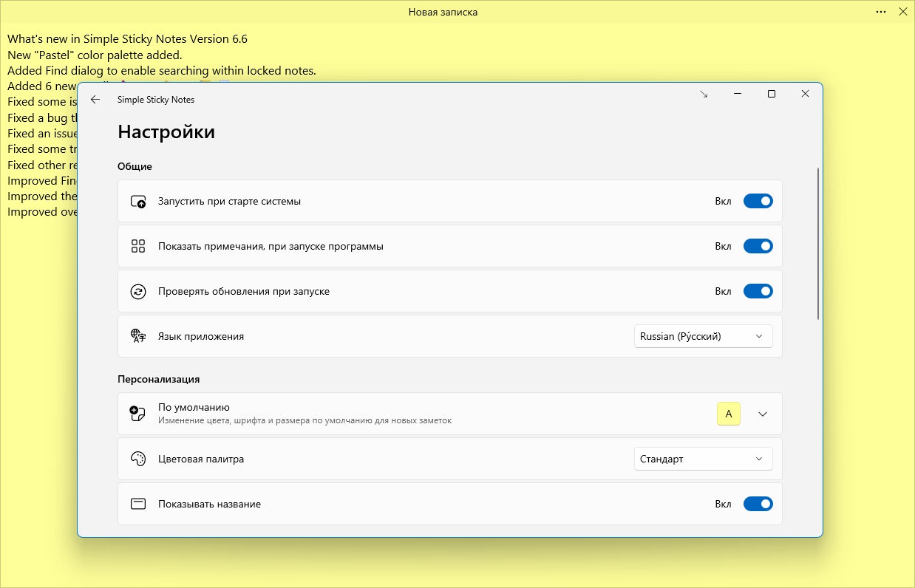
Task: Click the default new note icon
Action: tap(137, 414)
